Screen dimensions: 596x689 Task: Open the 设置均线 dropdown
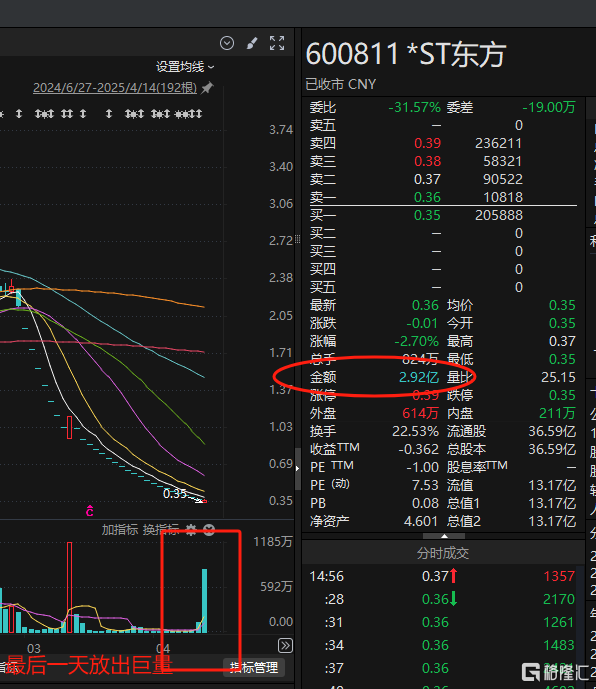[185, 67]
